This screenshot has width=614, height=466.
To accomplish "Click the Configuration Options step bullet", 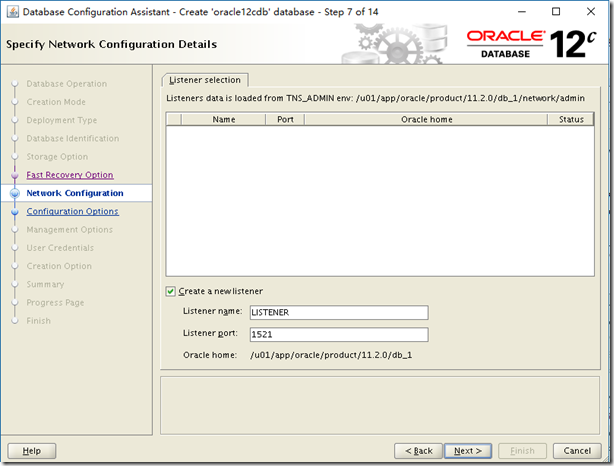I will coord(15,212).
